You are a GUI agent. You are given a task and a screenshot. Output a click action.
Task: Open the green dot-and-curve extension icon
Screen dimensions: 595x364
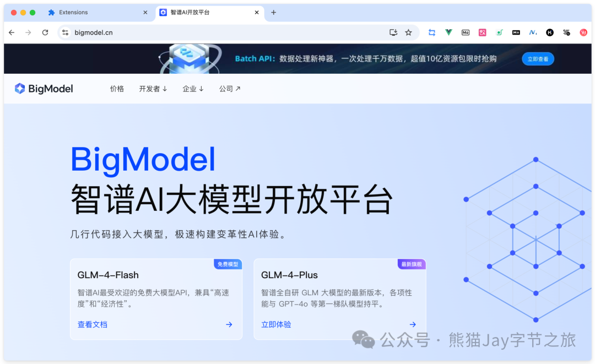point(499,32)
